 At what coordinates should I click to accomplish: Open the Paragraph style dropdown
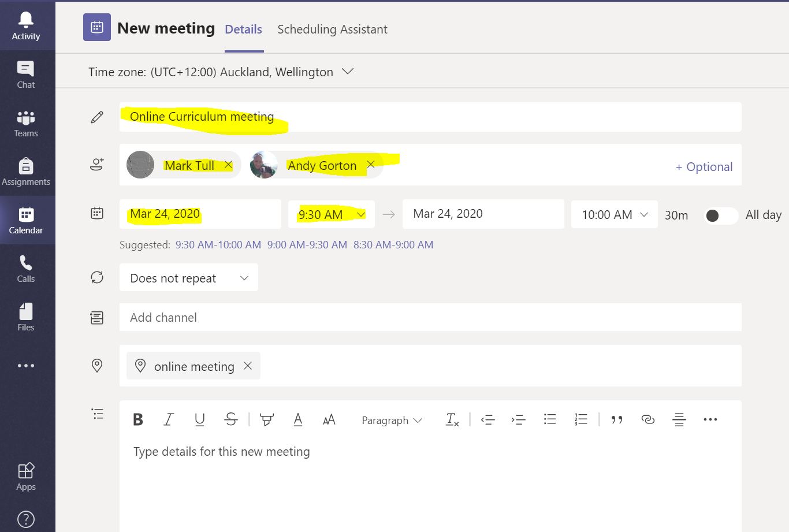(x=391, y=420)
